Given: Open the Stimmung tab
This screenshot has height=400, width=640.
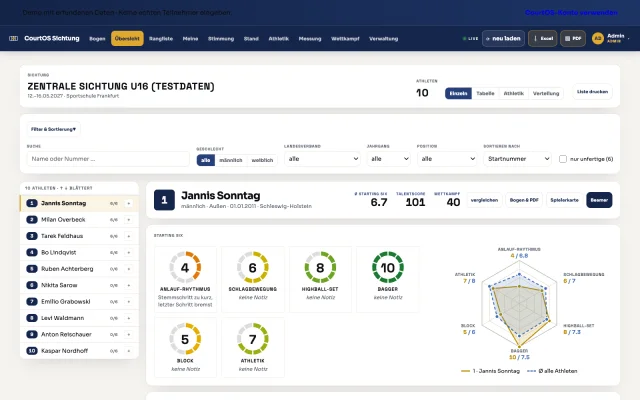Looking at the screenshot, I should tap(221, 39).
